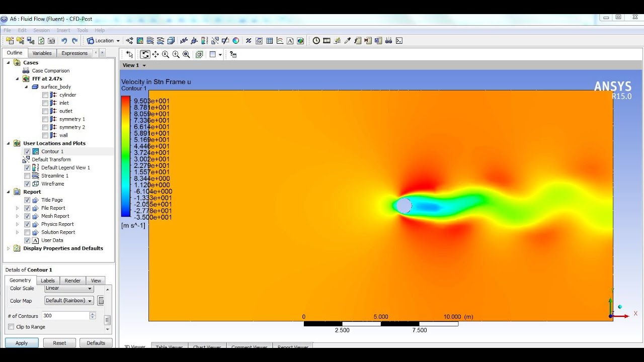
Task: Open the Location dropdown in toolbar
Action: coord(104,41)
